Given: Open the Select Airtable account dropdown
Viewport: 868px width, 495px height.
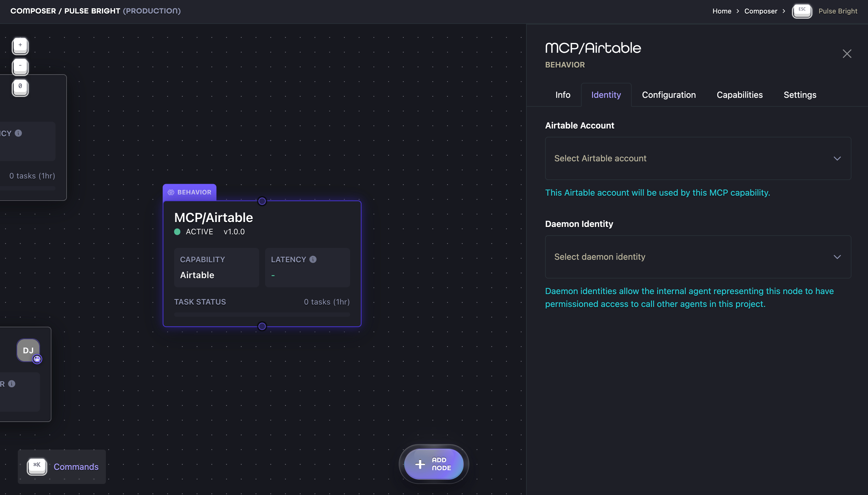Looking at the screenshot, I should pyautogui.click(x=698, y=159).
